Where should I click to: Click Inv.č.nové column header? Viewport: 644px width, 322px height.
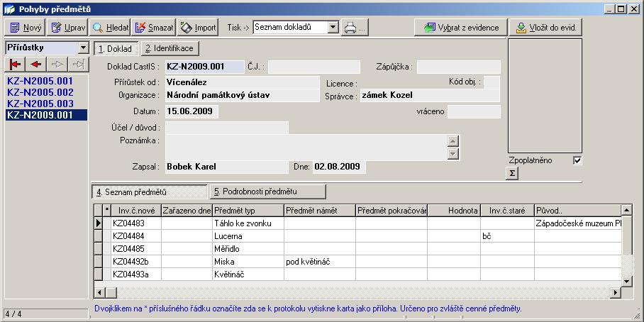click(x=136, y=211)
